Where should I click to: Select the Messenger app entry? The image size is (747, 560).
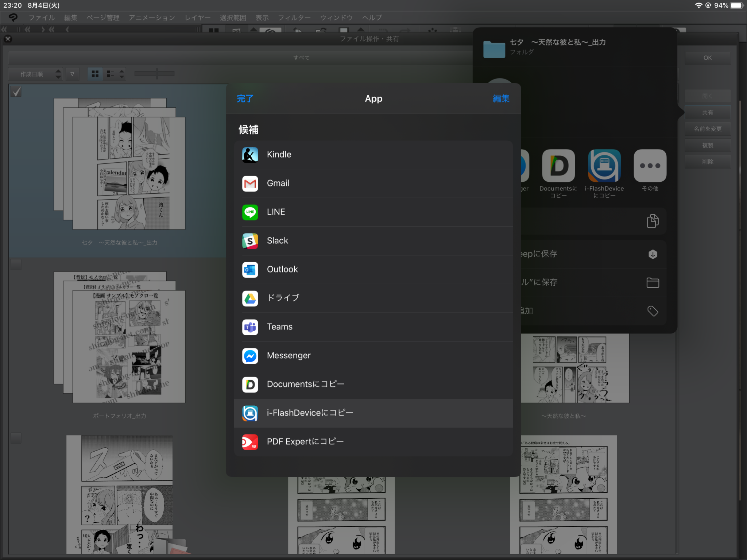click(x=373, y=356)
